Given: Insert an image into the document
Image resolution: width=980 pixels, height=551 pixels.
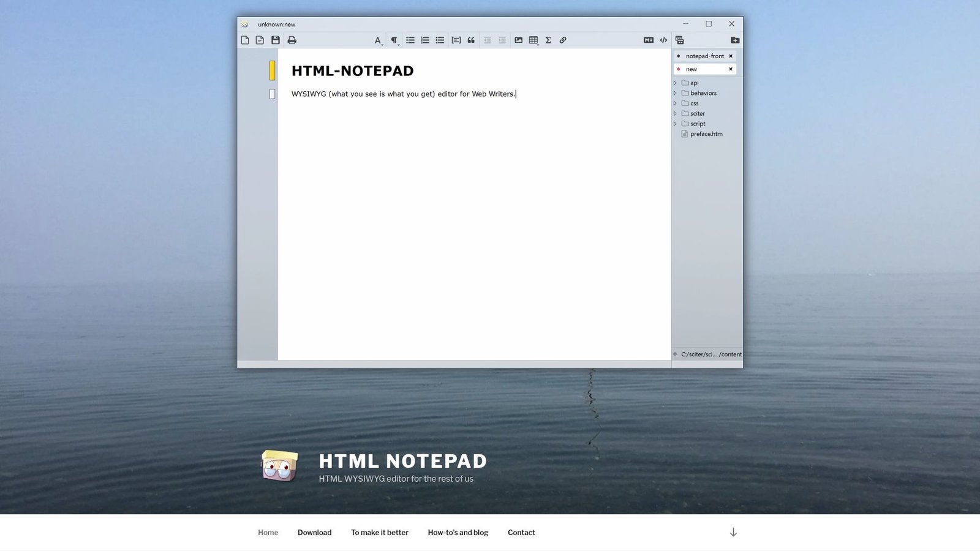Looking at the screenshot, I should coord(518,40).
